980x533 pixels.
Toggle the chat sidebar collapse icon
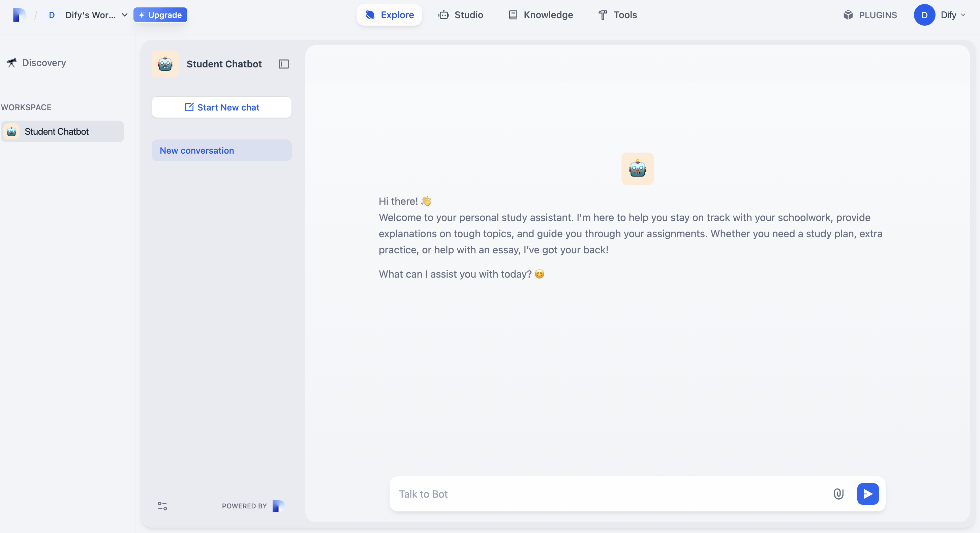tap(283, 64)
